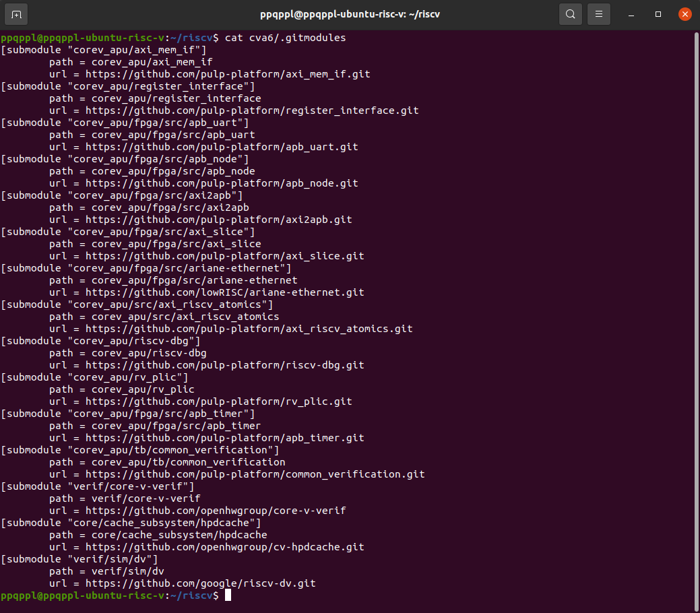Viewport: 700px width, 613px height.
Task: Open the hamburger menu
Action: (598, 13)
